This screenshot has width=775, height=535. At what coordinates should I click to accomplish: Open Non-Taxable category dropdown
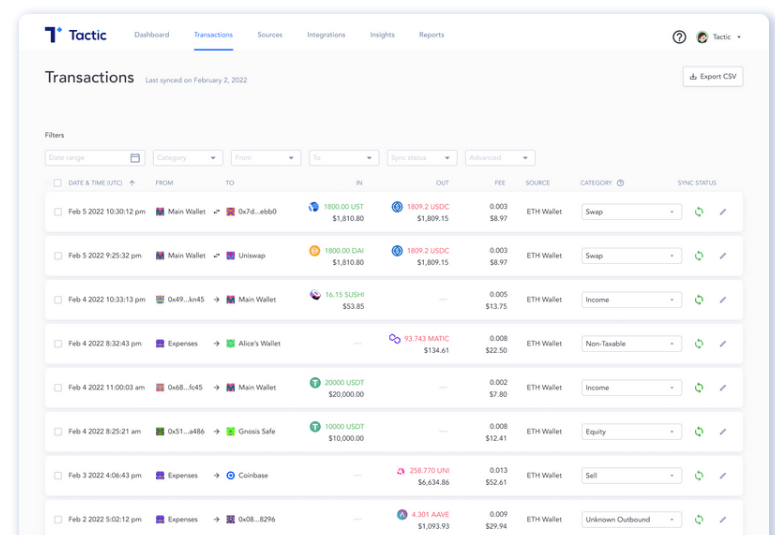[x=632, y=344]
